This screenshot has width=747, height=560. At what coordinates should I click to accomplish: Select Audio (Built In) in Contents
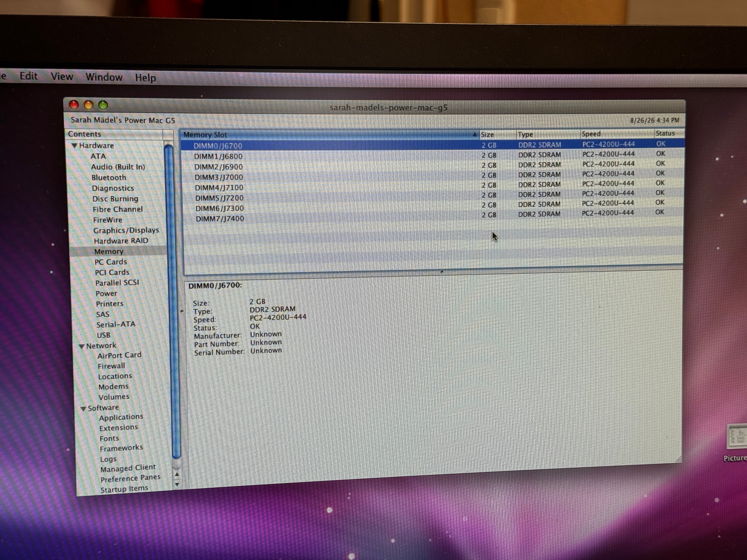(118, 167)
